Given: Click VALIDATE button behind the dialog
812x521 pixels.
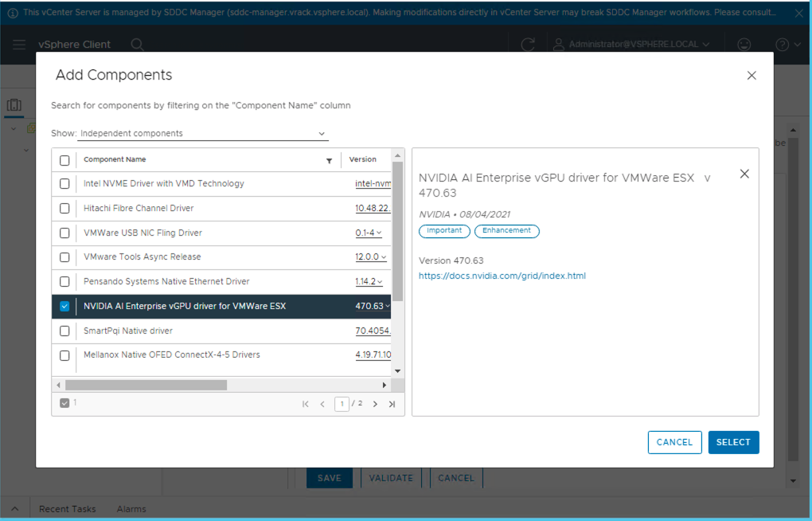Looking at the screenshot, I should click(391, 478).
